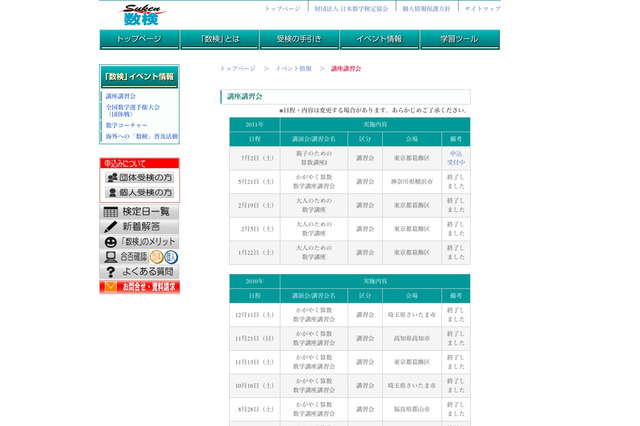
Task: Click the computer icon beside 合否確認
Action: coord(110,257)
